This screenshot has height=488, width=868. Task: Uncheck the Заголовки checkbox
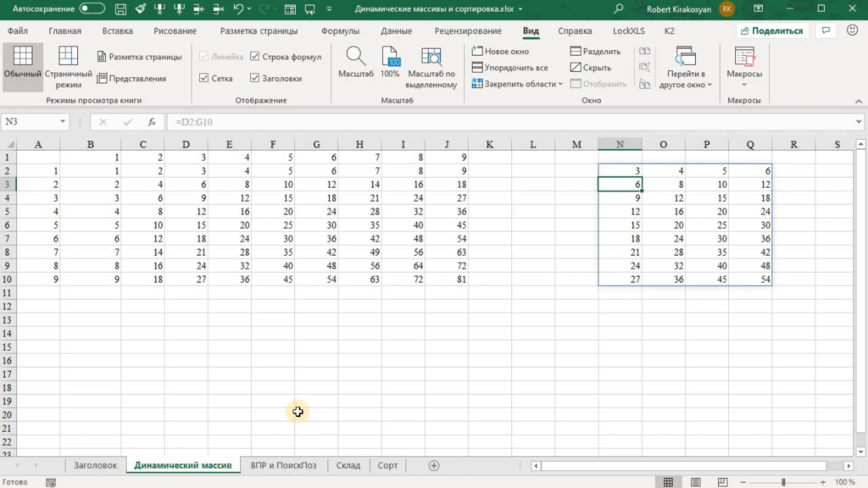click(255, 78)
